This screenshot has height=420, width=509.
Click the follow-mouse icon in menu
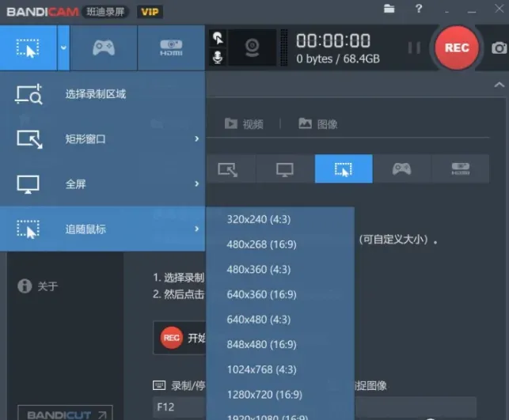[x=28, y=229]
